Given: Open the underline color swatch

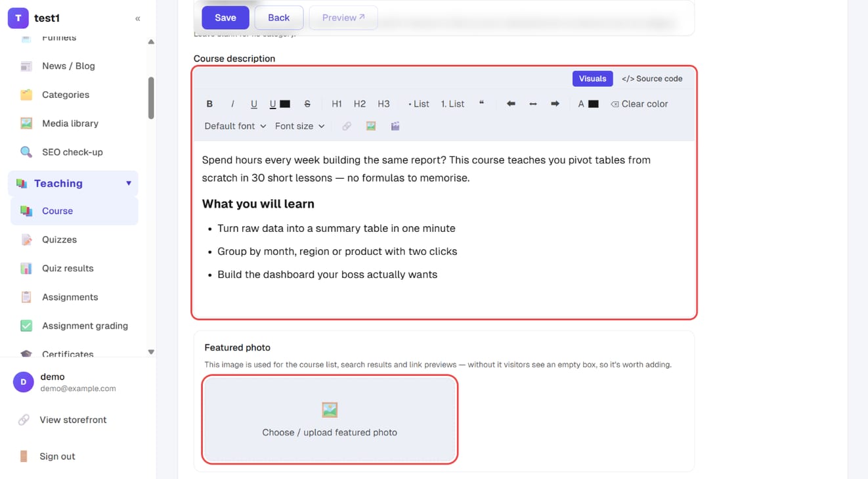Looking at the screenshot, I should 285,104.
